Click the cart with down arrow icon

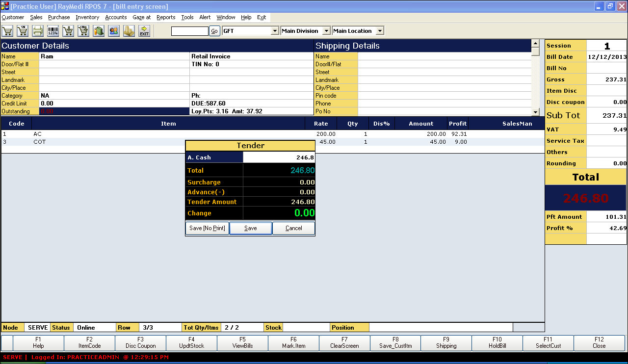[68, 31]
